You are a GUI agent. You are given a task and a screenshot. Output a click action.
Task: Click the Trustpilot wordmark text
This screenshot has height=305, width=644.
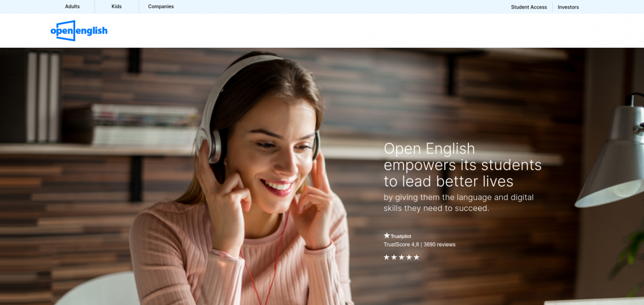tap(401, 236)
